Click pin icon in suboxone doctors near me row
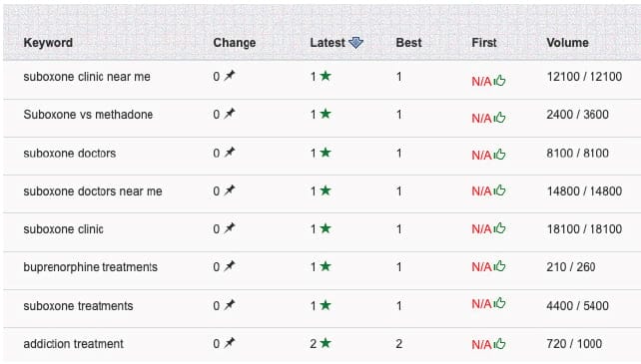Image resolution: width=641 pixels, height=364 pixels. tap(230, 190)
